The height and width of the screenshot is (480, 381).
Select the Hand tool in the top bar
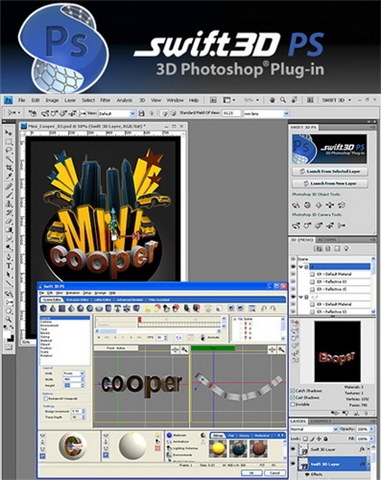tap(272, 100)
